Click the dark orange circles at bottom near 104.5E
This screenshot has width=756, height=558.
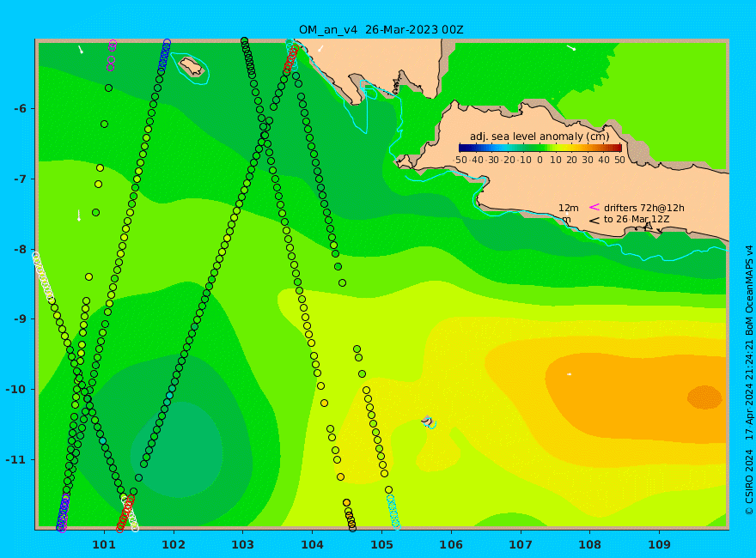[x=350, y=516]
